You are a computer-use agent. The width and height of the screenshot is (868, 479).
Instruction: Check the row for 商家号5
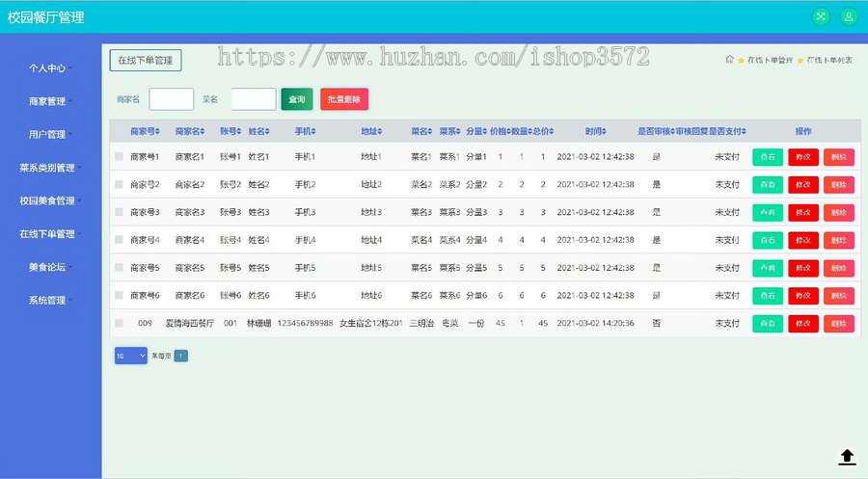[x=119, y=267]
